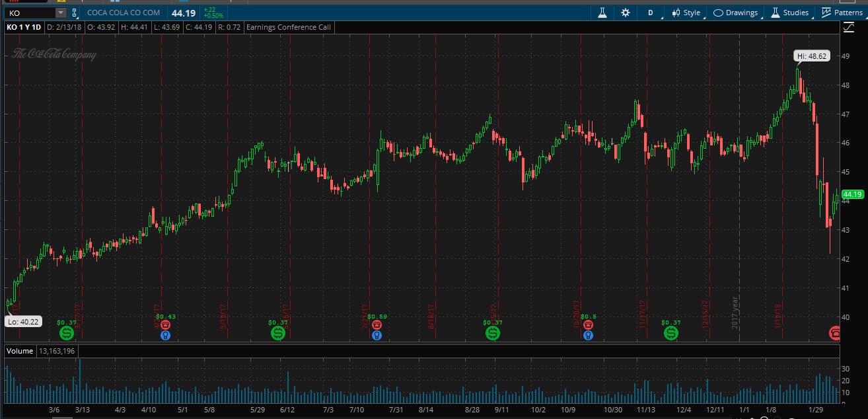The height and width of the screenshot is (419, 868).
Task: Click the $0.59 earnings amount label
Action: tap(377, 317)
